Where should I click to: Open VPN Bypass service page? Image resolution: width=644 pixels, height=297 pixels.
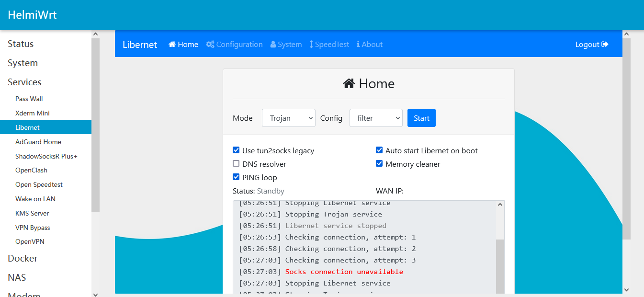(x=33, y=228)
